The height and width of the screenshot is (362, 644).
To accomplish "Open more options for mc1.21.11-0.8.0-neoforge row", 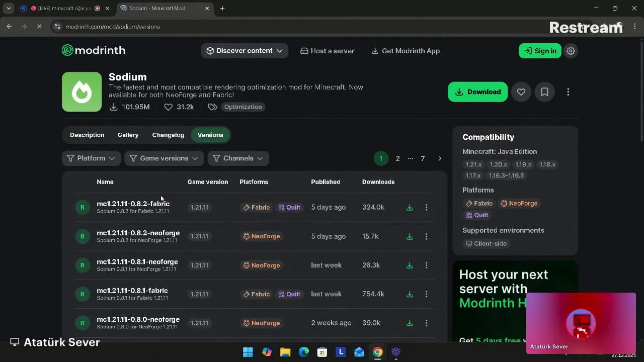I will (x=426, y=323).
